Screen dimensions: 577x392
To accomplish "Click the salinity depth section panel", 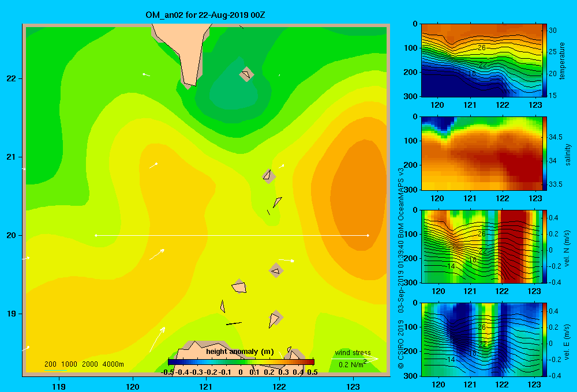I will click(481, 153).
